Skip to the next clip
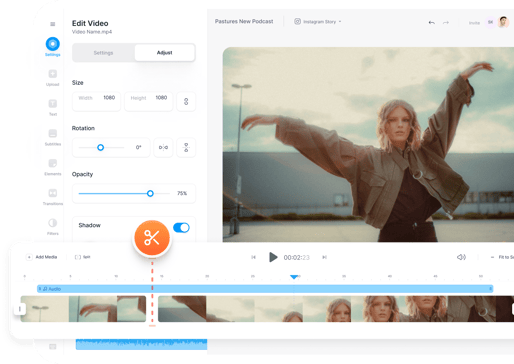The image size is (514, 364). [324, 257]
